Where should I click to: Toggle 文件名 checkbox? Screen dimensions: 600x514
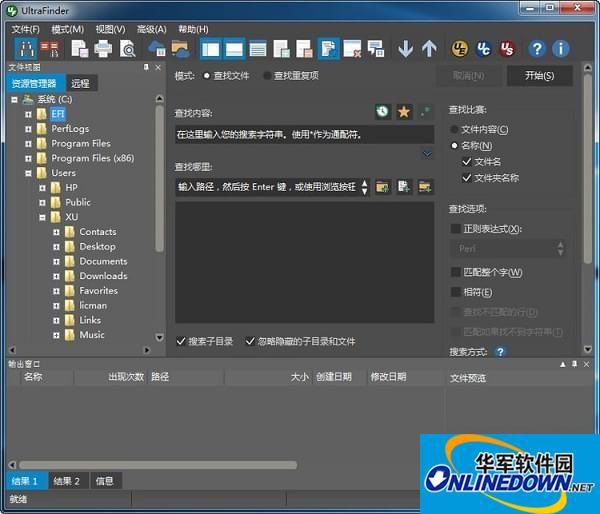(466, 162)
